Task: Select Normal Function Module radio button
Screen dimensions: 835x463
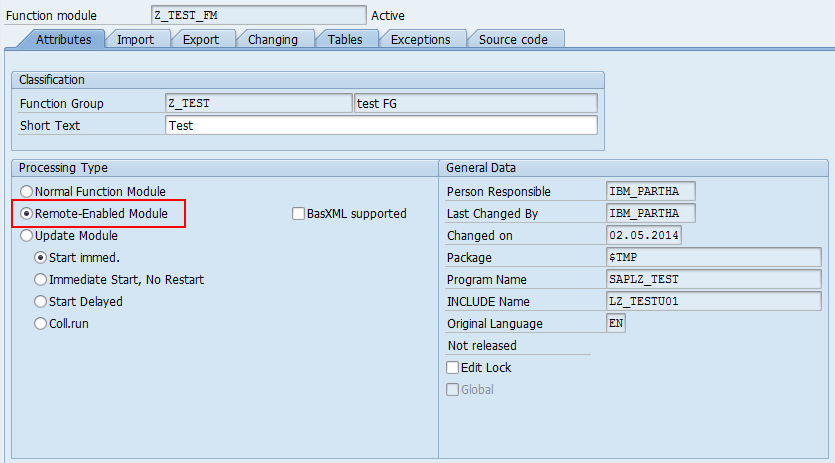Action: (x=26, y=191)
